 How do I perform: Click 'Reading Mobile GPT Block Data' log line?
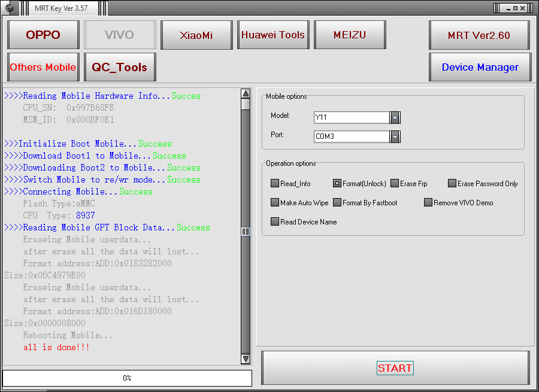(107, 227)
